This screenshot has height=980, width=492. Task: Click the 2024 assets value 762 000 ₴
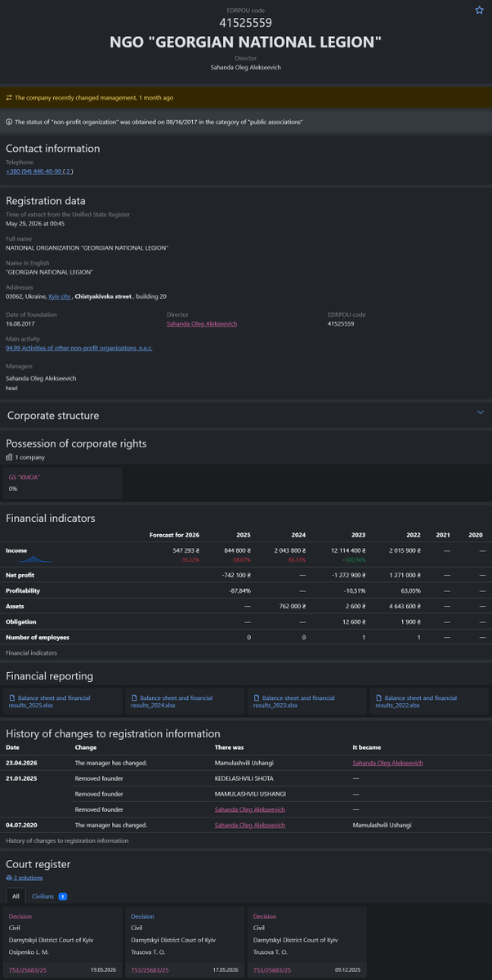(x=292, y=606)
